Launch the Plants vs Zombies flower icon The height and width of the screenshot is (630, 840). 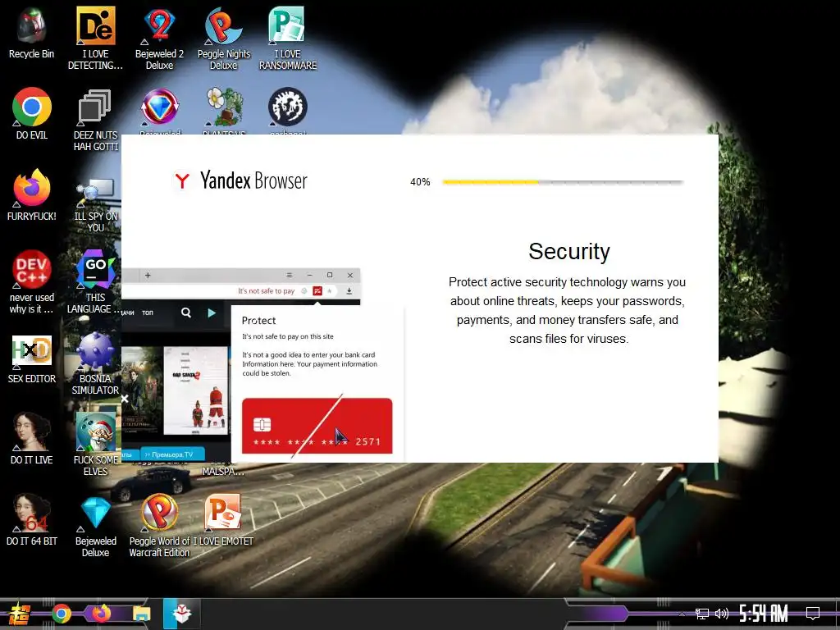(224, 107)
